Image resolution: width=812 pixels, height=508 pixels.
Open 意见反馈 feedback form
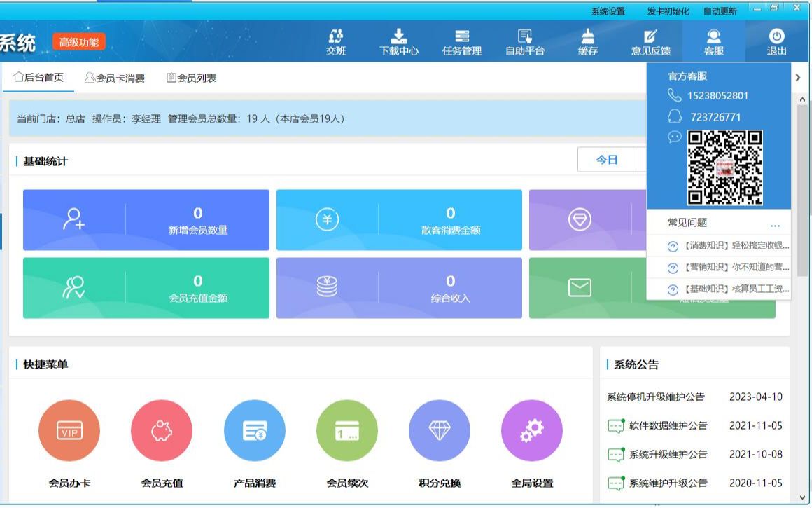click(651, 41)
